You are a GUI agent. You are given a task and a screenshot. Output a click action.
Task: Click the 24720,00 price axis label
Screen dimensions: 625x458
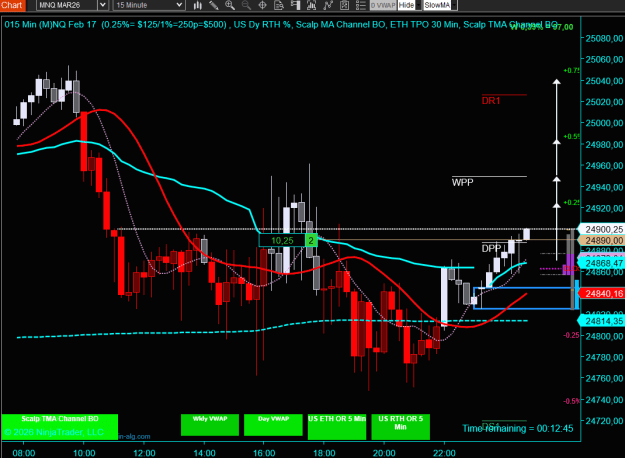tap(604, 421)
